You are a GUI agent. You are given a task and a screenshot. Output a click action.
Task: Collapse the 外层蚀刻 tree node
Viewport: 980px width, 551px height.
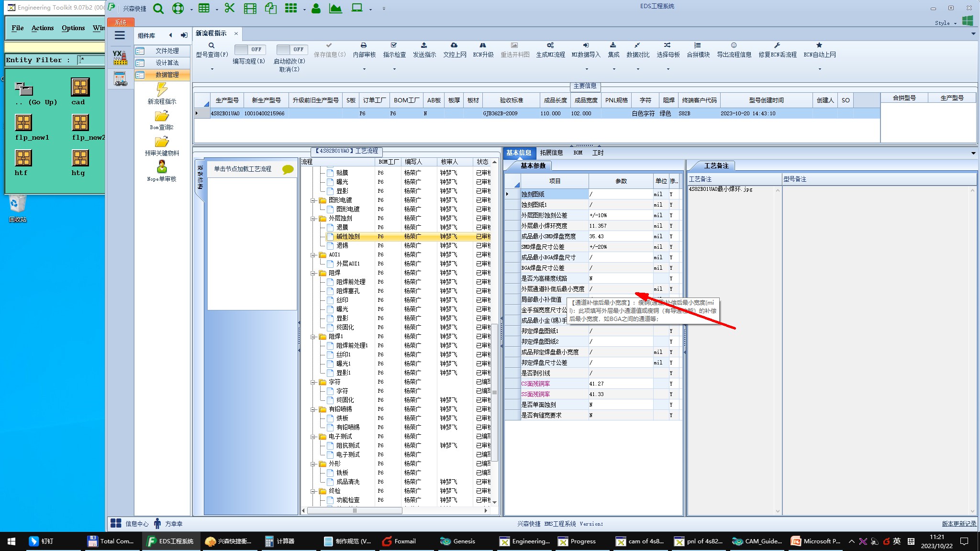point(313,219)
